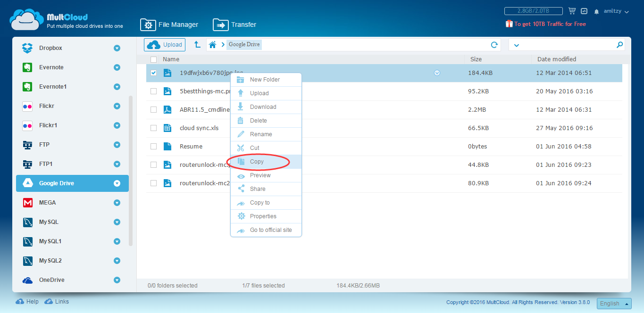Click the Upload button
644x313 pixels.
click(165, 45)
